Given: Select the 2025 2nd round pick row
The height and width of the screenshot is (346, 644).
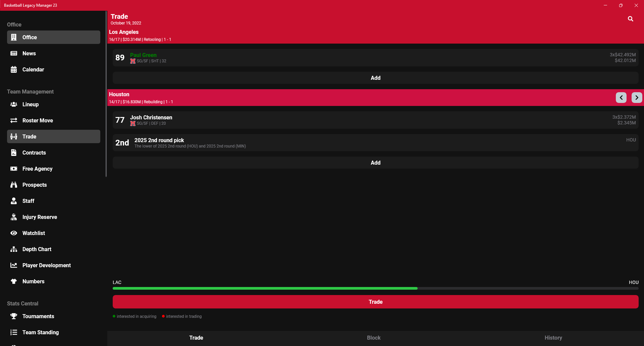Looking at the screenshot, I should (376, 143).
